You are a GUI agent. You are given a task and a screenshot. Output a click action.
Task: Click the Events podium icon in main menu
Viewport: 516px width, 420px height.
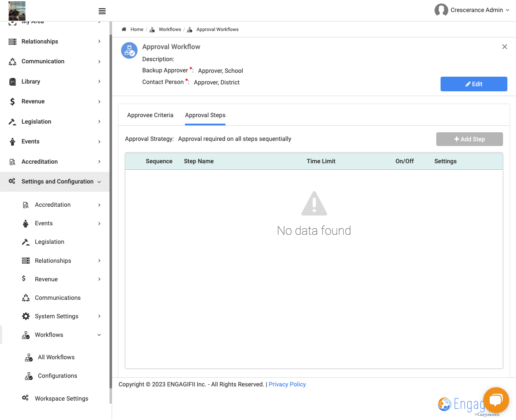click(x=13, y=142)
